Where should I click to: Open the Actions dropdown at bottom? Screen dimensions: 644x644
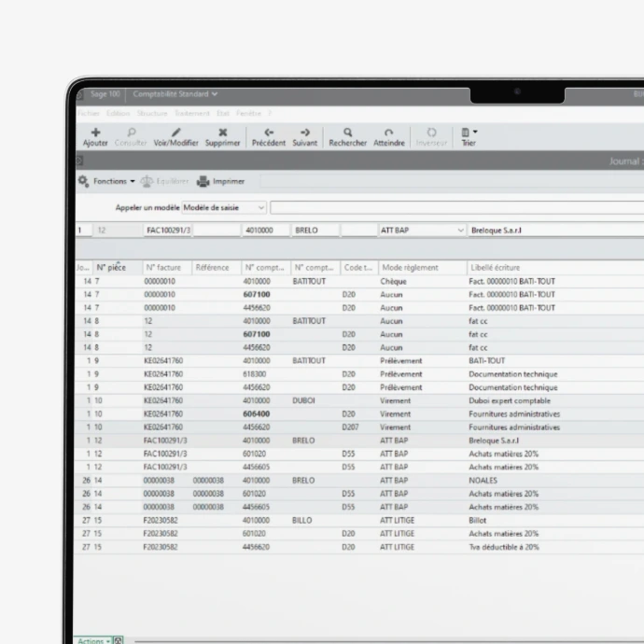(93, 640)
